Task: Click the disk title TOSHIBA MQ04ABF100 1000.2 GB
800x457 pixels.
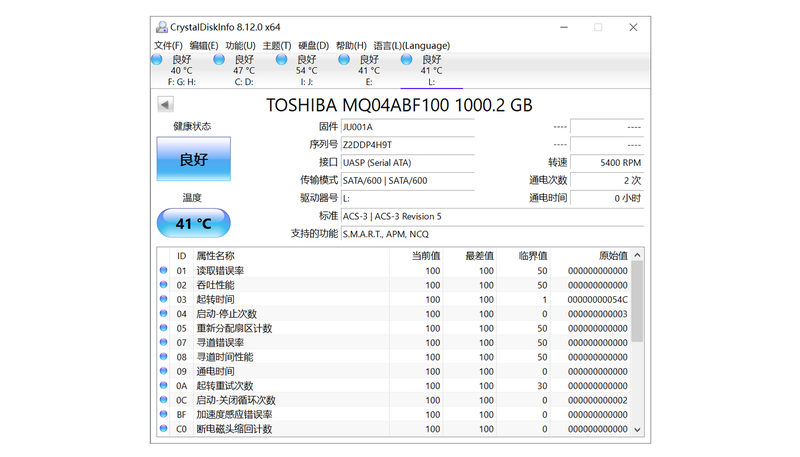Action: click(399, 105)
